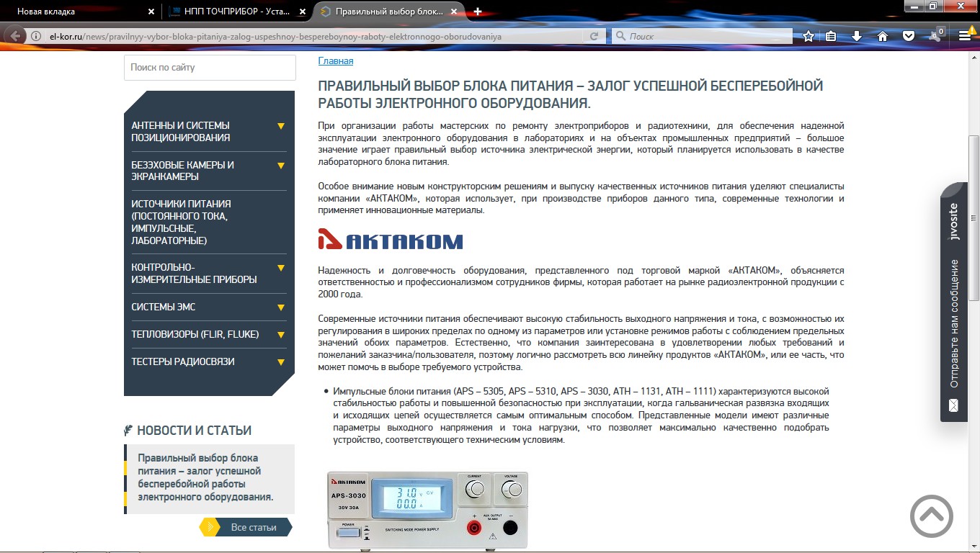This screenshot has width=980, height=553.
Task: Open a new tab with plus button
Action: [x=478, y=12]
